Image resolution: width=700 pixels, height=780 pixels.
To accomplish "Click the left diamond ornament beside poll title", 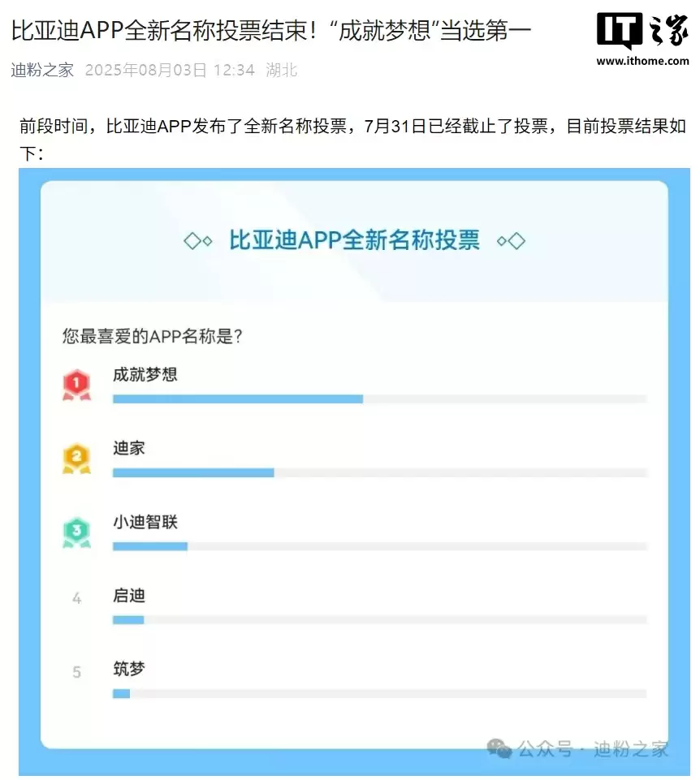I will (x=198, y=241).
